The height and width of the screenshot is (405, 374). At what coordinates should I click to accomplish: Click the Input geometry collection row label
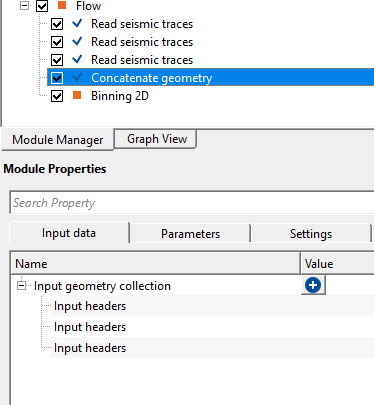102,286
